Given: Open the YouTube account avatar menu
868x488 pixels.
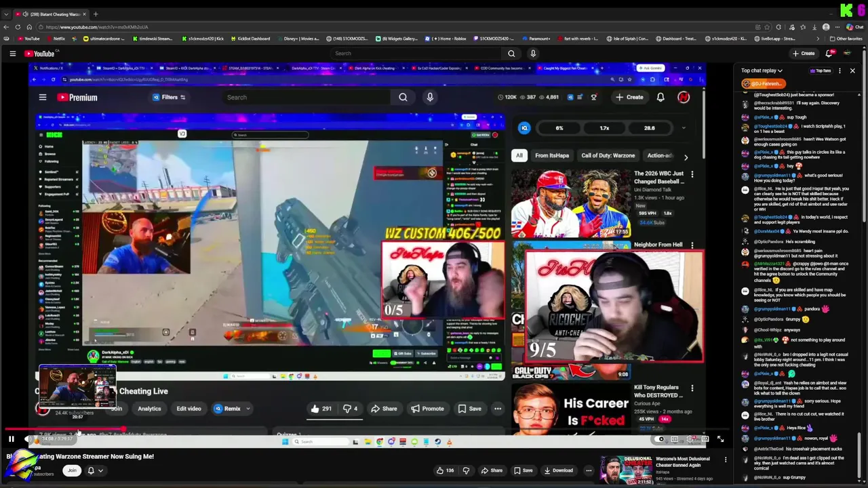Looking at the screenshot, I should (x=847, y=54).
